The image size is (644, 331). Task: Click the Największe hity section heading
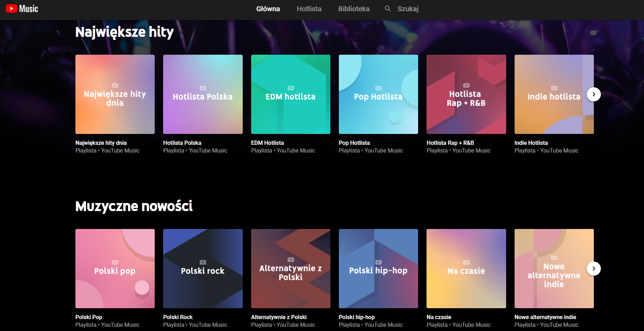click(125, 32)
